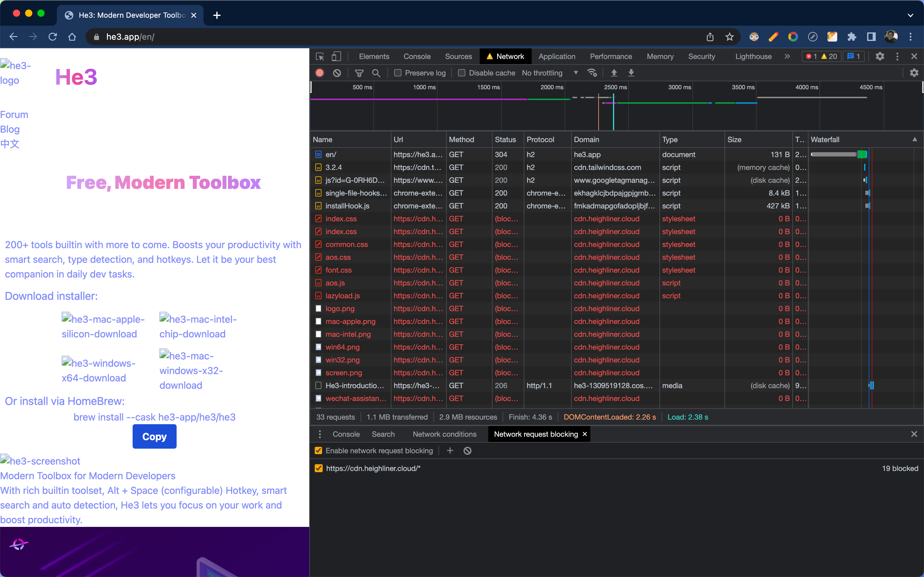Switch to the Elements tab
This screenshot has width=924, height=577.
pos(373,57)
